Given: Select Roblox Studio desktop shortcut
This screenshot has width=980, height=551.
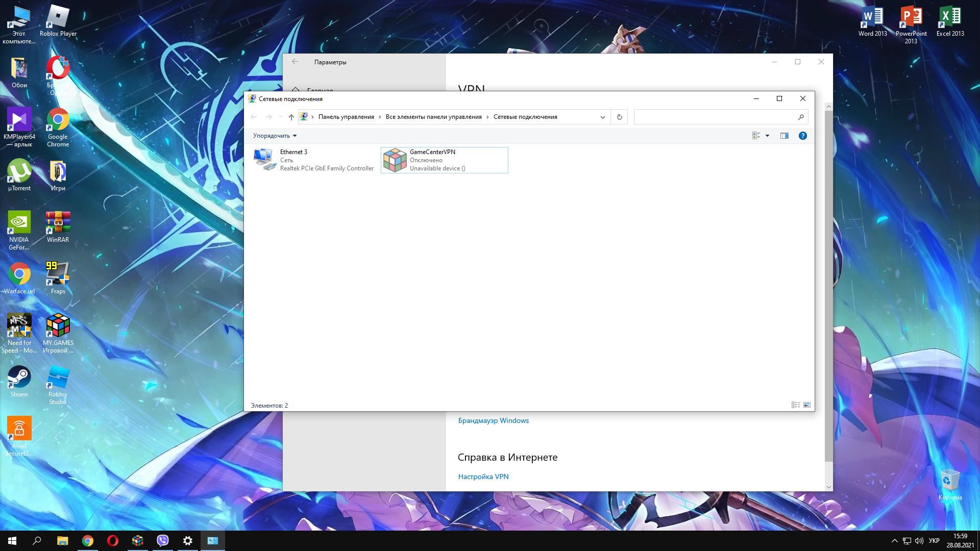Looking at the screenshot, I should coord(58,385).
